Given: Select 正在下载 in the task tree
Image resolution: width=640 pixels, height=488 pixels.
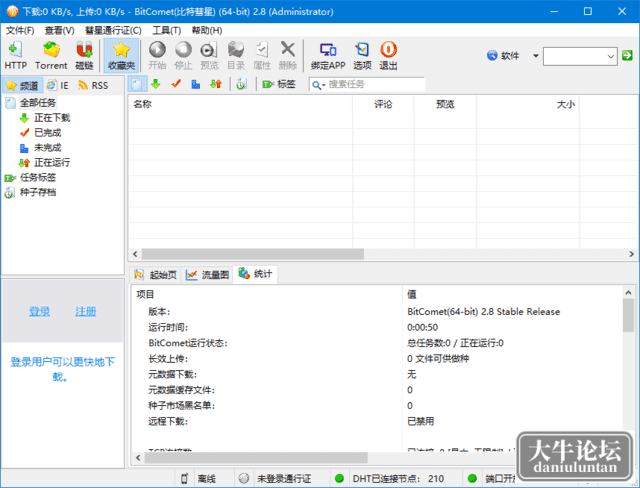Looking at the screenshot, I should pyautogui.click(x=52, y=118).
